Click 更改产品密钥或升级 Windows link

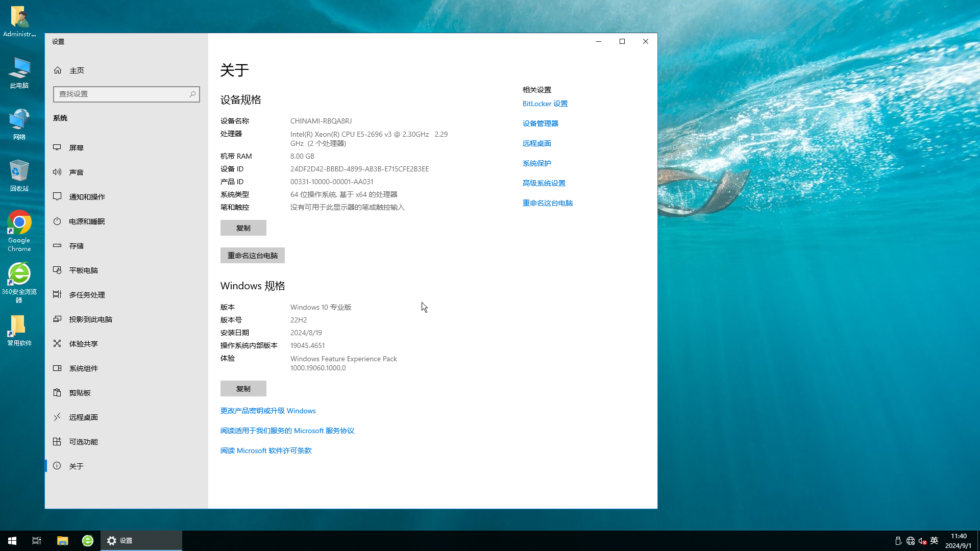(x=268, y=411)
